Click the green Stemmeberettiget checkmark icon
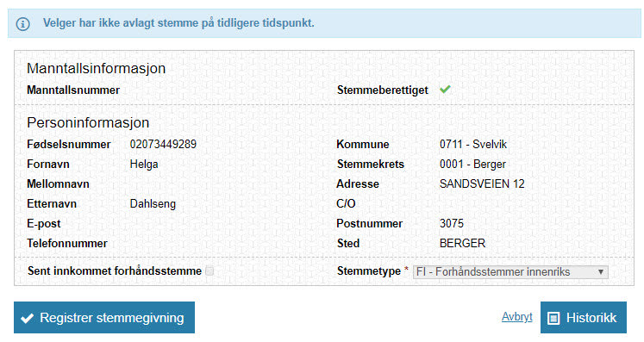The height and width of the screenshot is (342, 644). pyautogui.click(x=445, y=89)
